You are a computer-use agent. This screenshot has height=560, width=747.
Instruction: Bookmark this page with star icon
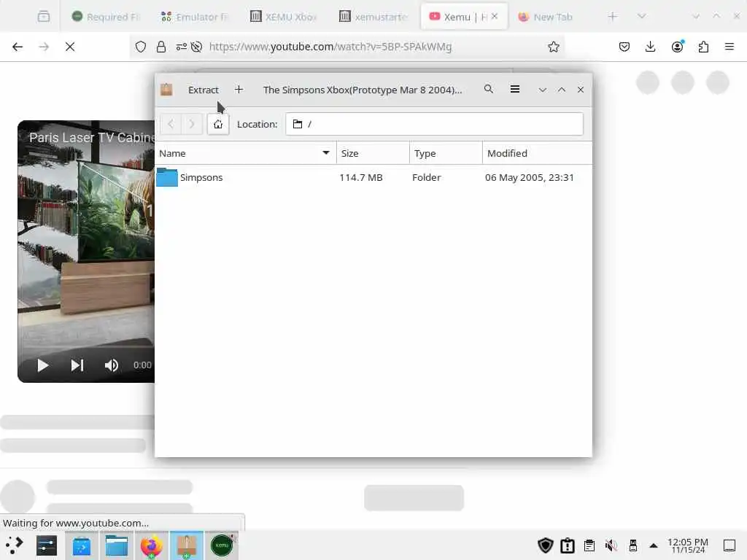pyautogui.click(x=553, y=47)
